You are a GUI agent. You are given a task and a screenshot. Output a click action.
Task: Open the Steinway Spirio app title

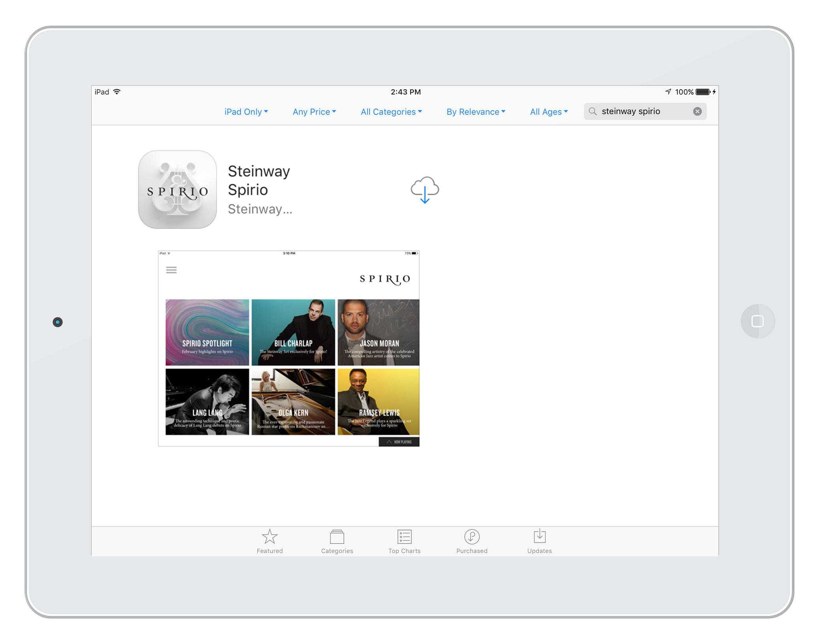pos(259,180)
